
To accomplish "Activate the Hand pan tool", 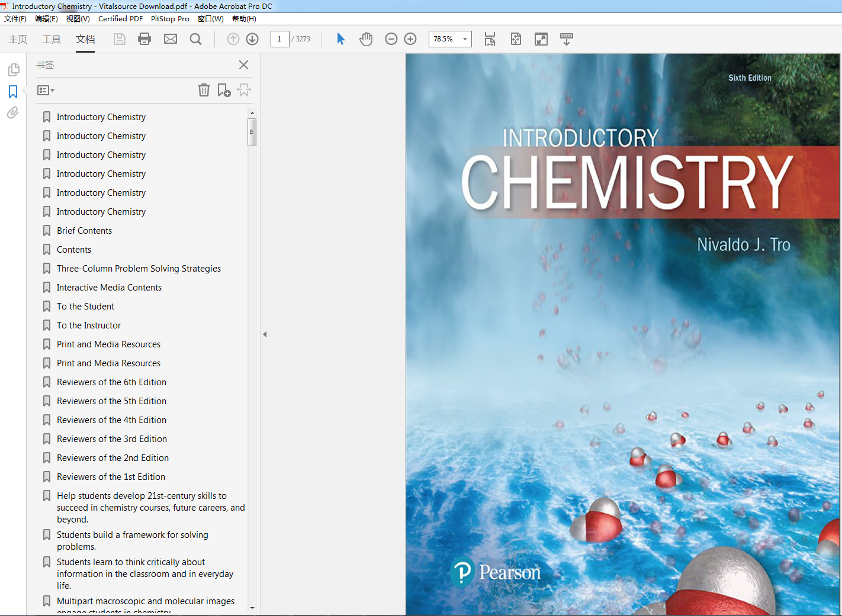I will click(x=366, y=39).
